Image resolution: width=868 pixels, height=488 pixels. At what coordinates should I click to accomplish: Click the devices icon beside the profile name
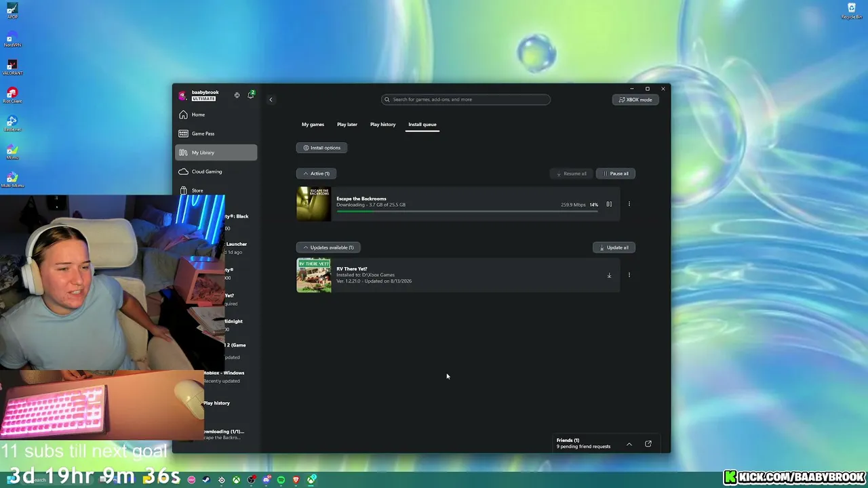(237, 95)
